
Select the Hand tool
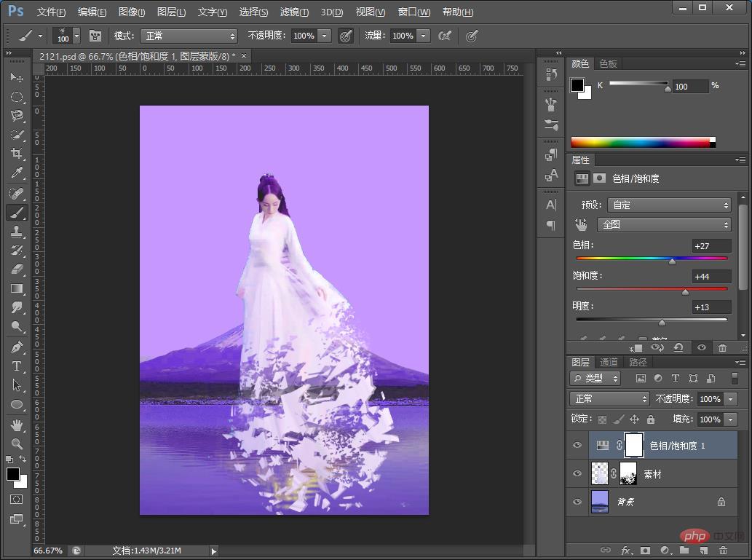[x=17, y=425]
